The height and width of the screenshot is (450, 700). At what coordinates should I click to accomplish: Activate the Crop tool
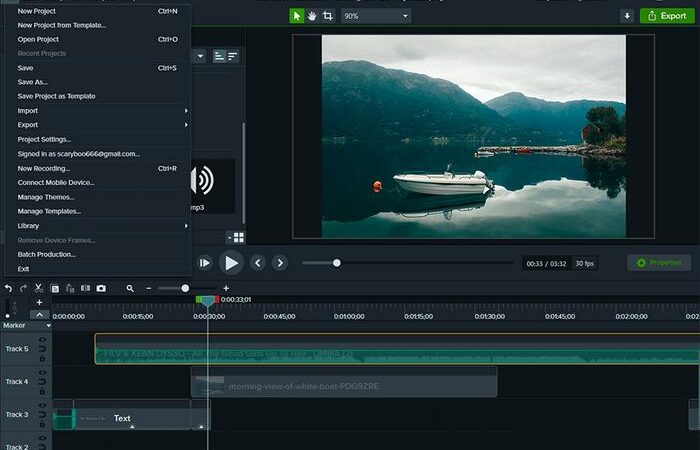coord(328,16)
